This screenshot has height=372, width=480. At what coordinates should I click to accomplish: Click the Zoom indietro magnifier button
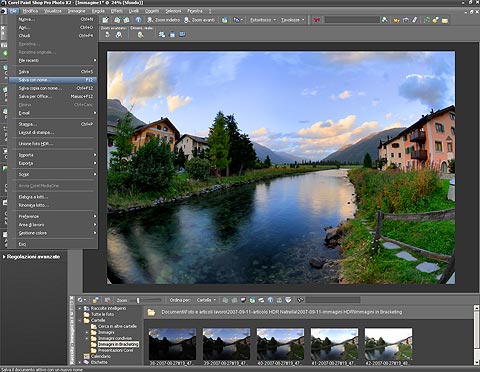(x=164, y=20)
